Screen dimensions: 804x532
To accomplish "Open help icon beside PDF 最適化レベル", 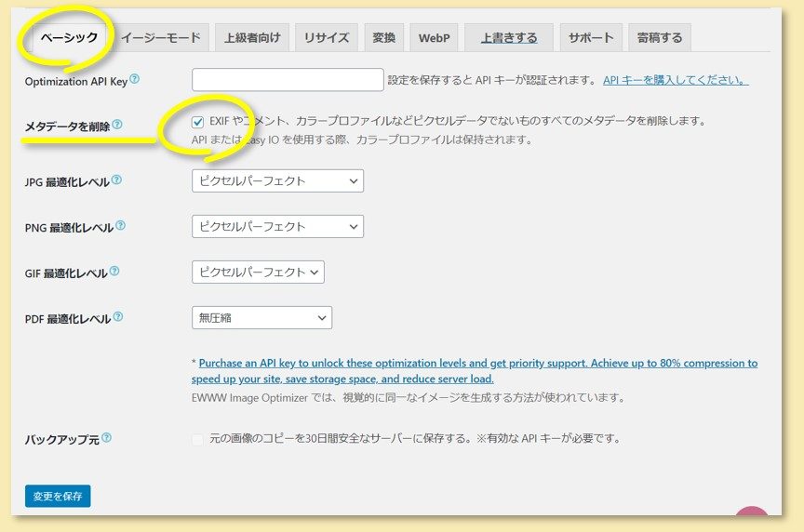I will pyautogui.click(x=118, y=316).
